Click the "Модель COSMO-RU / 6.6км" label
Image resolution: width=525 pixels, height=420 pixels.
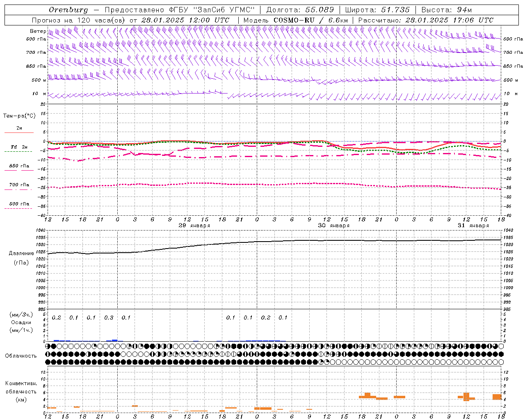(x=296, y=20)
